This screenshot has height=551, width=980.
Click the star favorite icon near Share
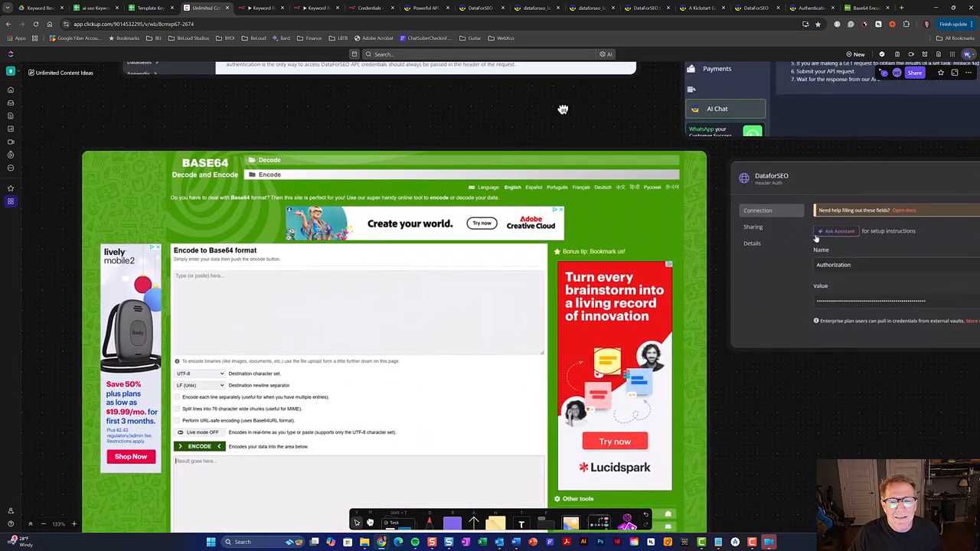click(x=941, y=73)
